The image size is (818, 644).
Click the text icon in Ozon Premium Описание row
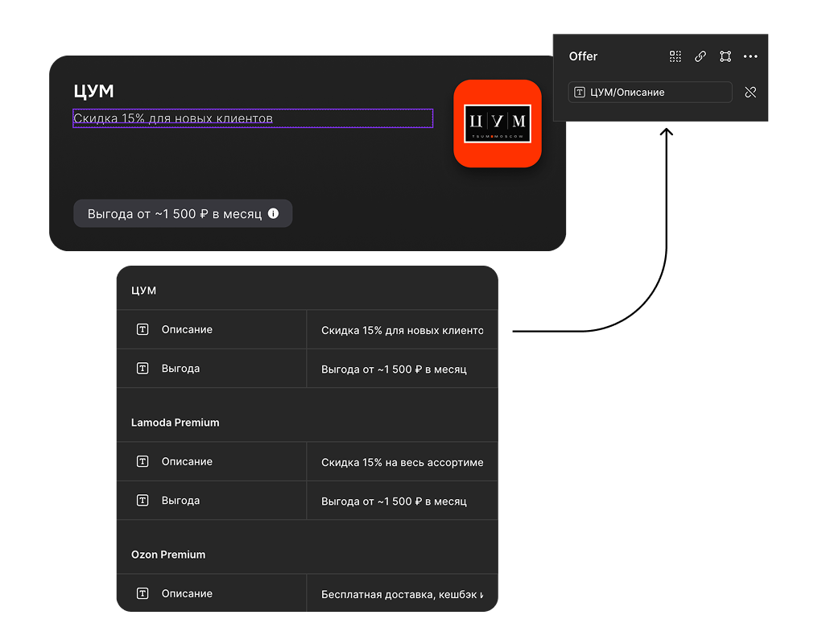click(x=143, y=593)
